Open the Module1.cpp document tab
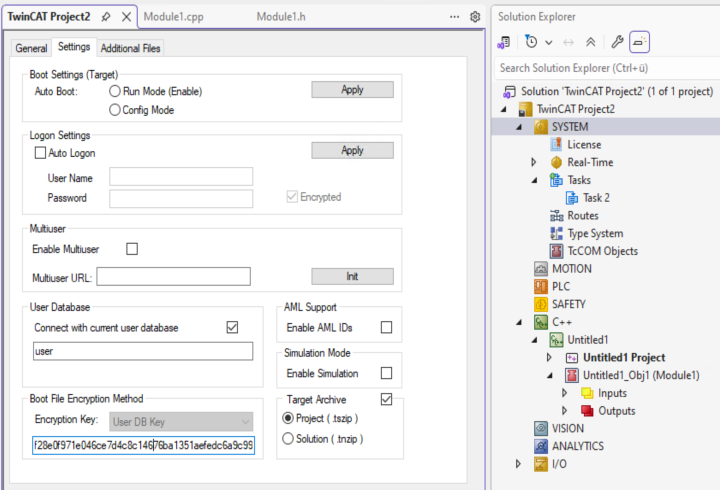 tap(174, 17)
